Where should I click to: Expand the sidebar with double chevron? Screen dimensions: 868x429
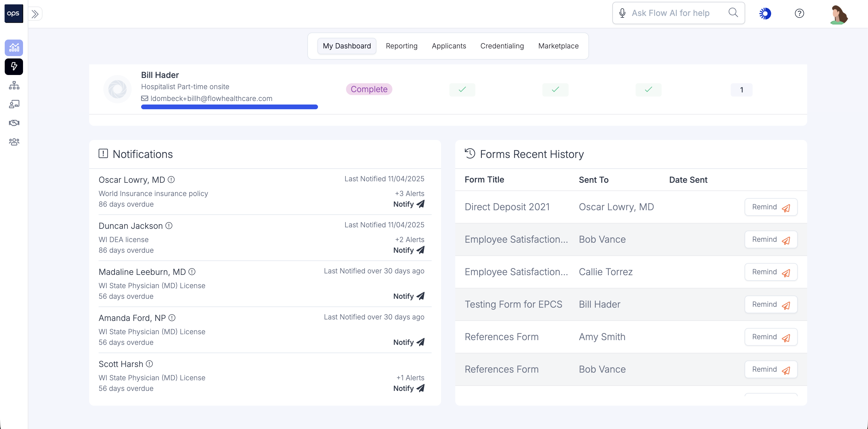pyautogui.click(x=35, y=14)
